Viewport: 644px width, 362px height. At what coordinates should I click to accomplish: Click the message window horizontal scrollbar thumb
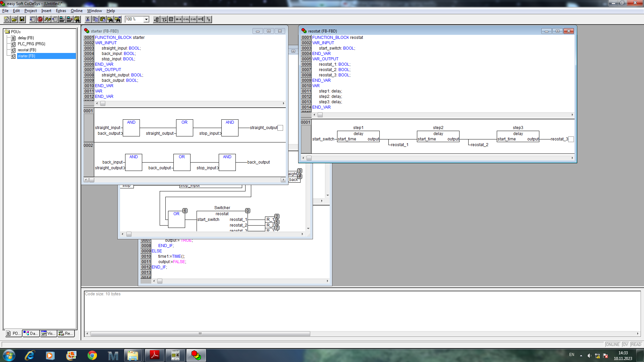point(200,334)
